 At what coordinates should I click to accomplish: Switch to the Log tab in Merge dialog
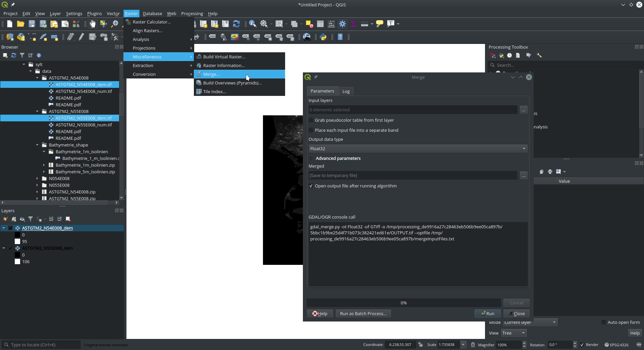(x=346, y=91)
